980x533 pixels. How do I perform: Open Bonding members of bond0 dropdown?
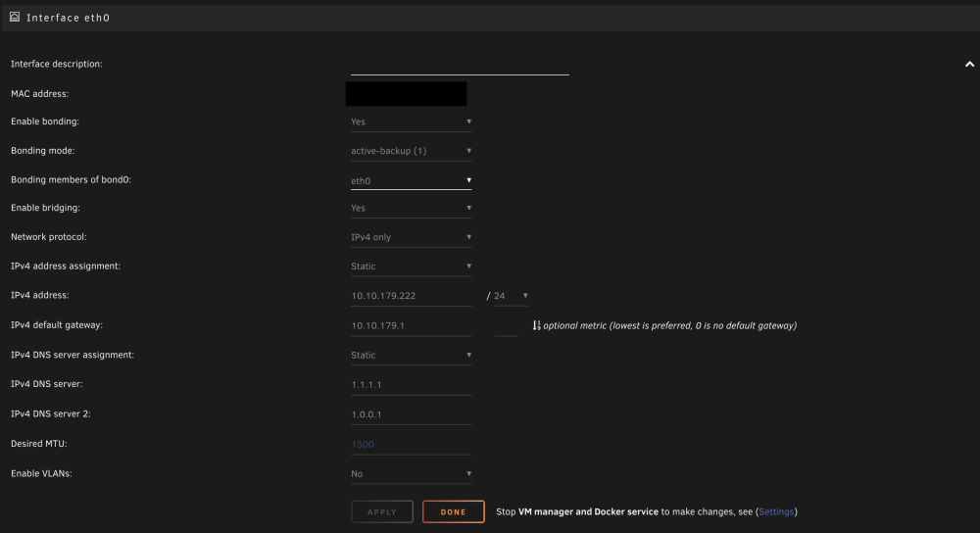coord(411,180)
